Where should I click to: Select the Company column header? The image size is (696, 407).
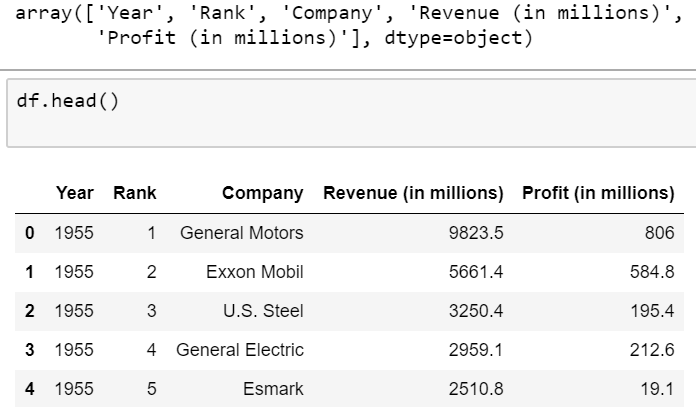click(263, 193)
